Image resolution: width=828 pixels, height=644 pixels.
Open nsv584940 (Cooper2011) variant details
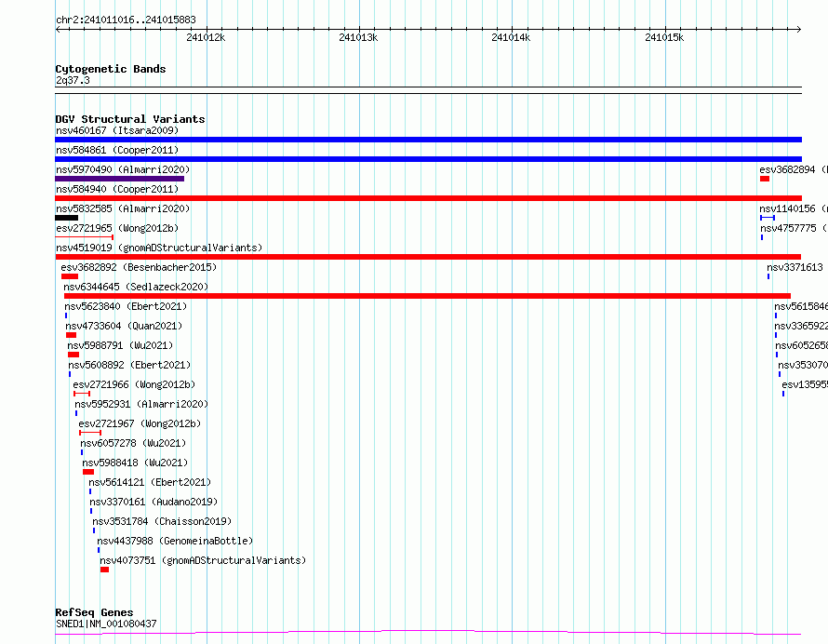[117, 189]
